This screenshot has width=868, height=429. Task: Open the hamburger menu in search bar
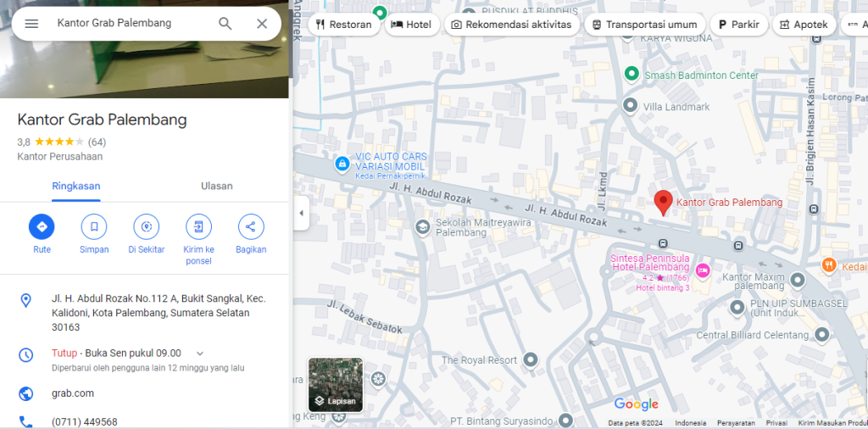pyautogui.click(x=31, y=24)
